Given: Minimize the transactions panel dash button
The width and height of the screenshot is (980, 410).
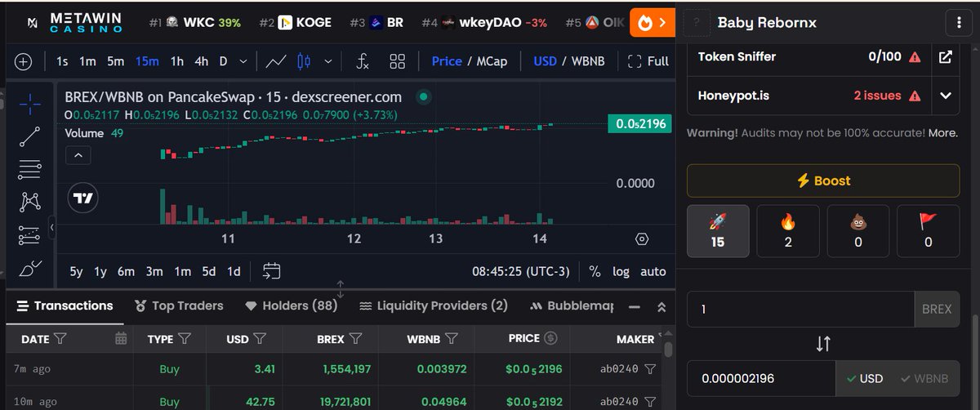Looking at the screenshot, I should tap(634, 306).
